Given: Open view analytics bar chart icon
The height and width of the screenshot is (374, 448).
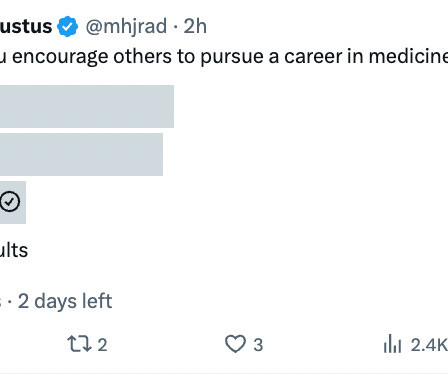Looking at the screenshot, I should (x=392, y=344).
